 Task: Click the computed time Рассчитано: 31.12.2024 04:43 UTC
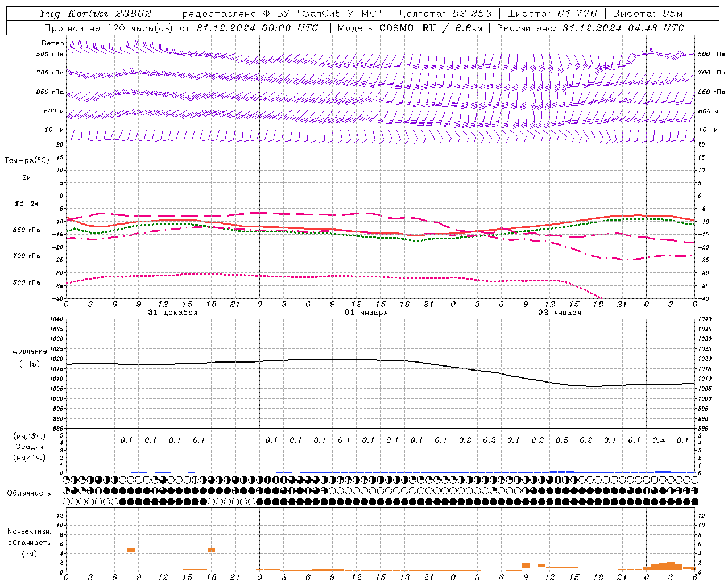[x=590, y=28]
